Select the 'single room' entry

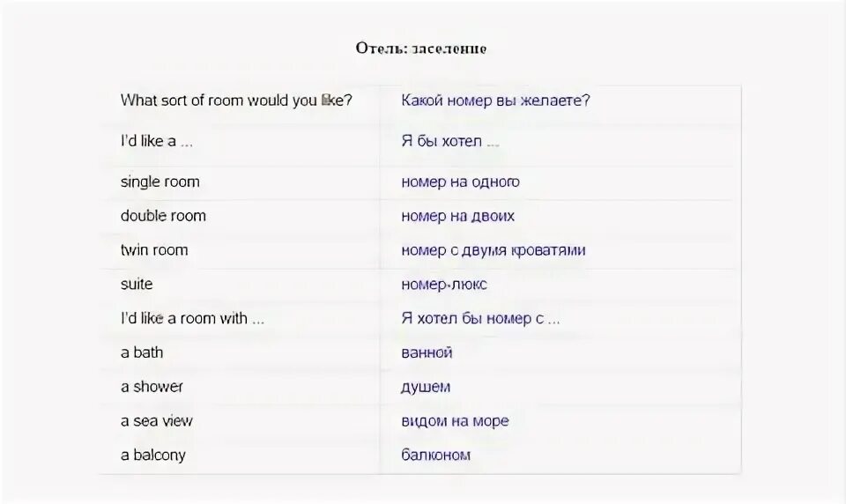(160, 182)
